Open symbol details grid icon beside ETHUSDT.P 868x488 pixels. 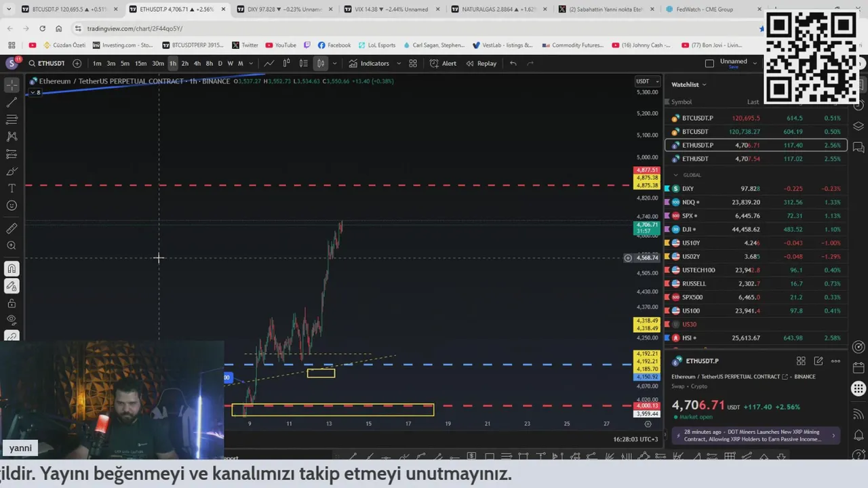[801, 361]
